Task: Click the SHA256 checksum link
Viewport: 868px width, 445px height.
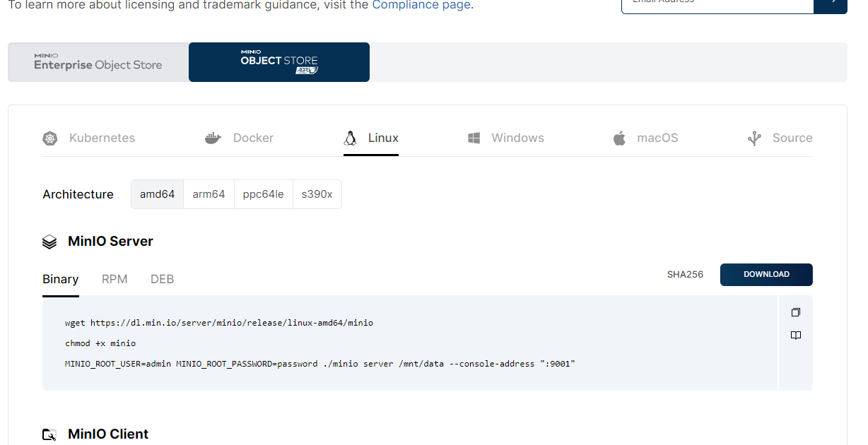Action: pos(685,274)
